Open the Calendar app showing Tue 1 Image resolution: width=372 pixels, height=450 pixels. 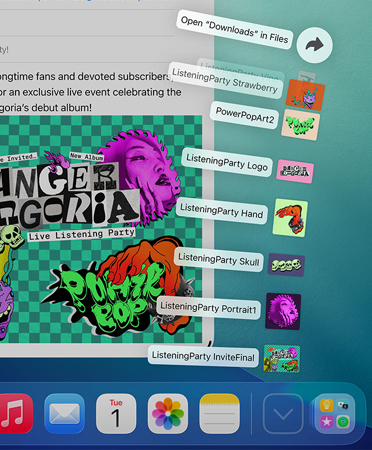pyautogui.click(x=116, y=413)
